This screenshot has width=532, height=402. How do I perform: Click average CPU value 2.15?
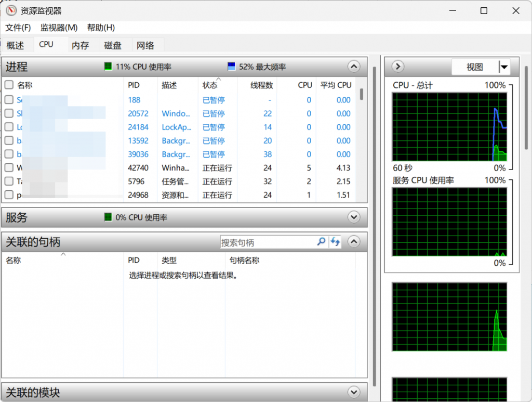tap(343, 181)
